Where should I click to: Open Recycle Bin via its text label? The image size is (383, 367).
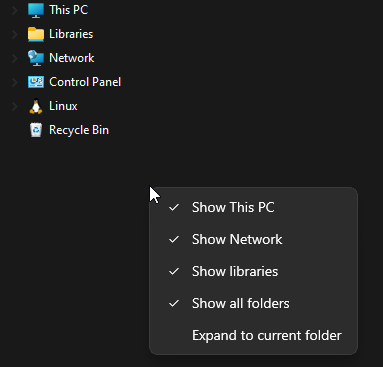click(79, 130)
